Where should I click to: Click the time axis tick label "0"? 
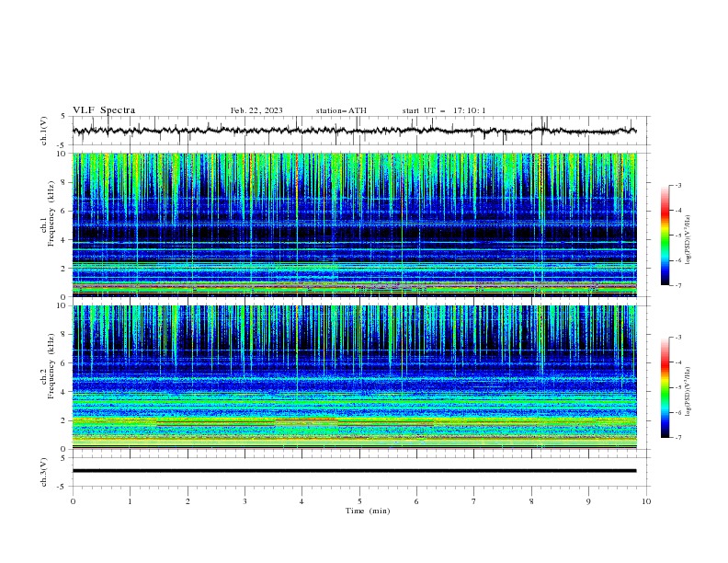73,501
